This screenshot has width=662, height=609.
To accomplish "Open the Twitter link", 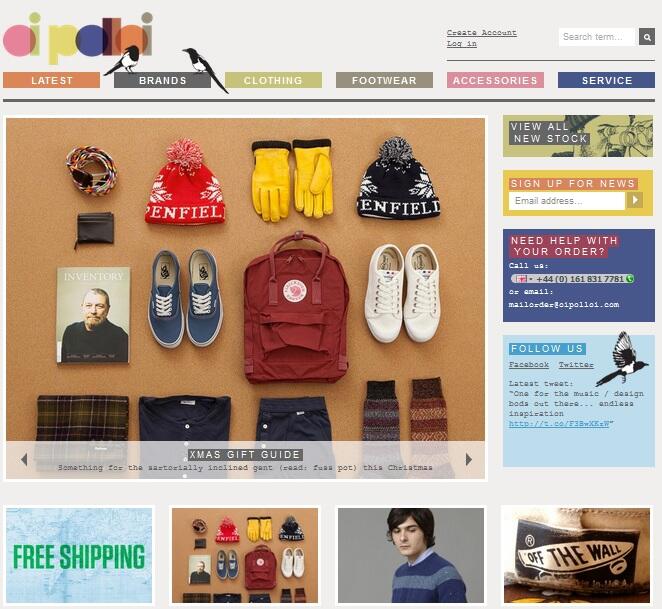I will [576, 364].
